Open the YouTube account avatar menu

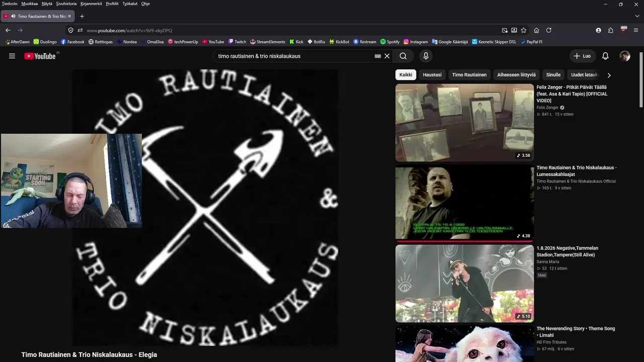point(625,56)
